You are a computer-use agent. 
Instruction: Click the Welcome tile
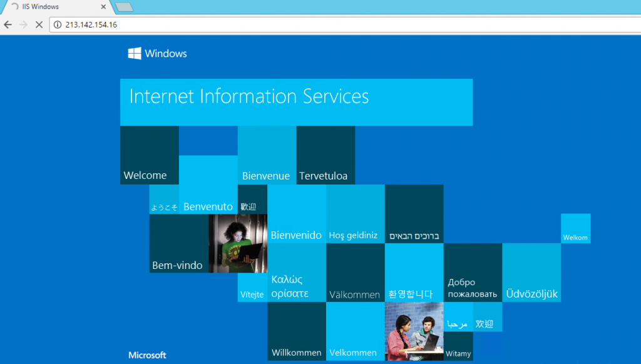[150, 155]
